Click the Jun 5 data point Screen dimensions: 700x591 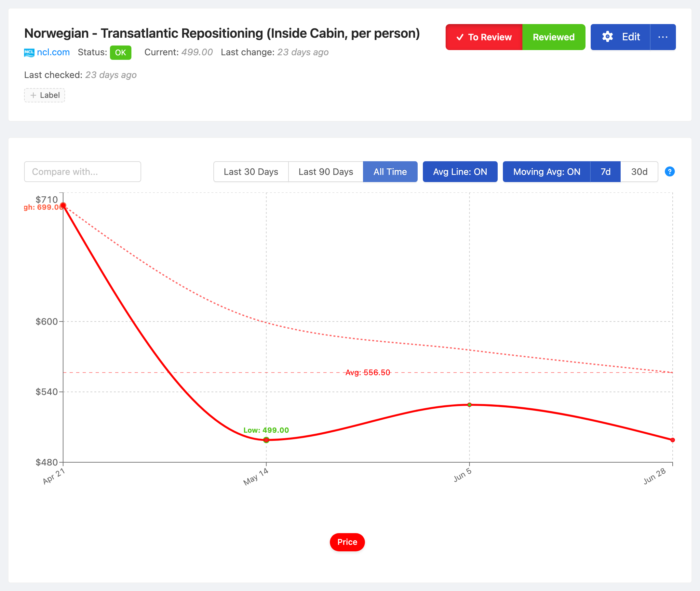click(469, 405)
